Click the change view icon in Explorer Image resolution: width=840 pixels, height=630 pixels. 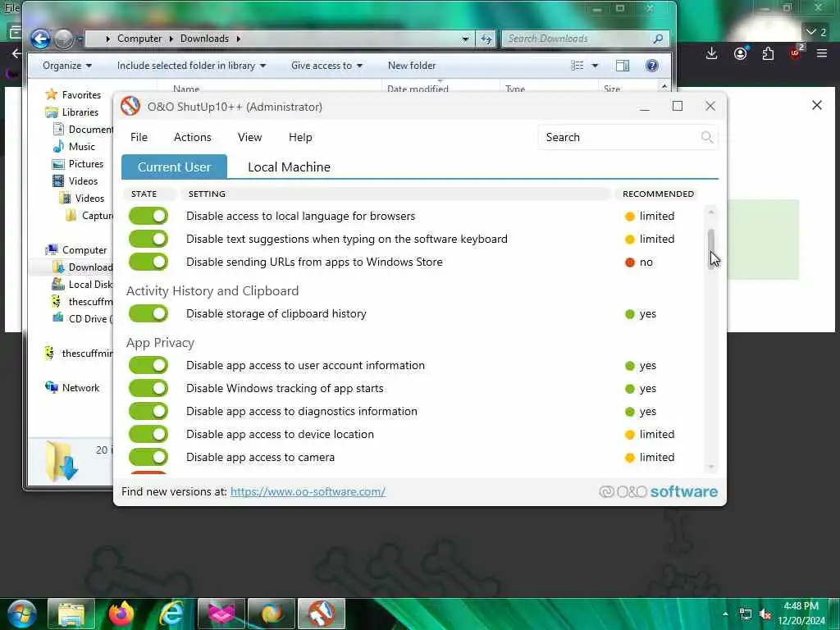[x=577, y=66]
